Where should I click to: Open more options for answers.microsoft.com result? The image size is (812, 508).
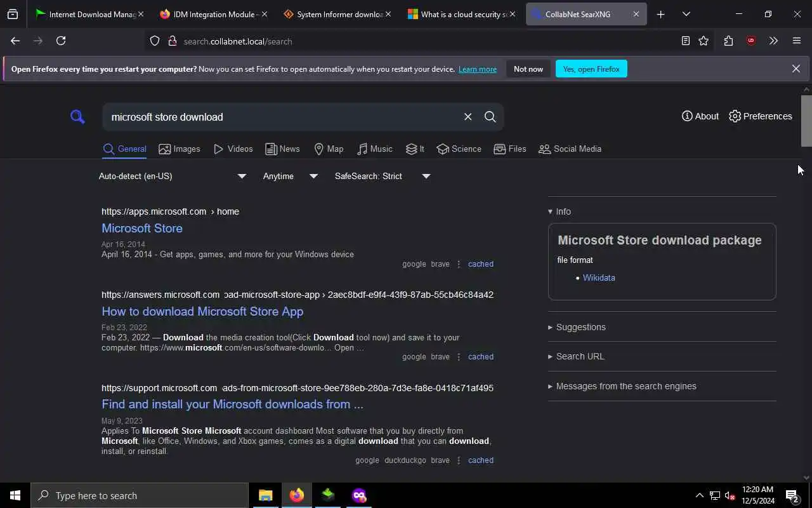point(459,357)
